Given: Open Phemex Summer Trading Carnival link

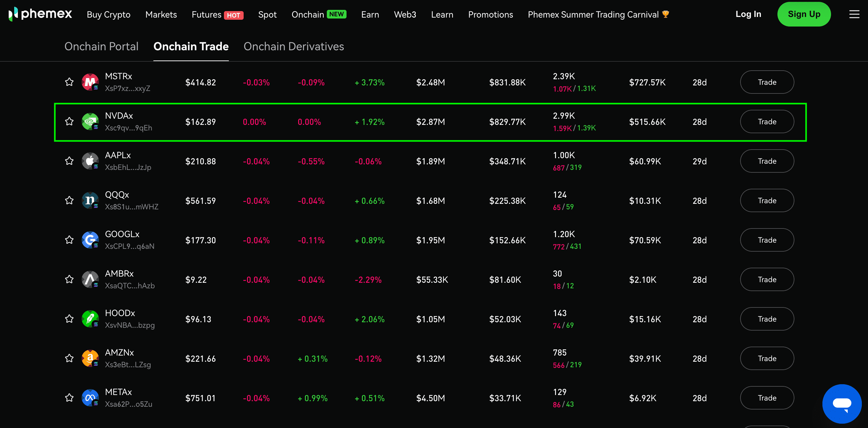Looking at the screenshot, I should [x=598, y=14].
